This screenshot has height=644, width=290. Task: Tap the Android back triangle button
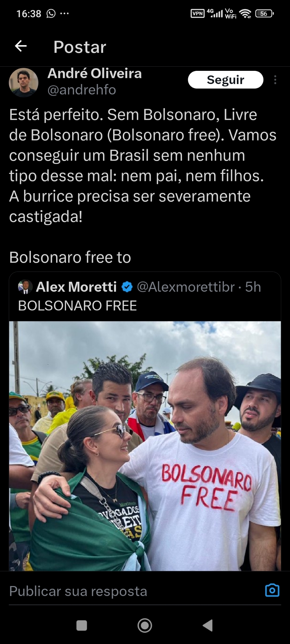point(208,626)
